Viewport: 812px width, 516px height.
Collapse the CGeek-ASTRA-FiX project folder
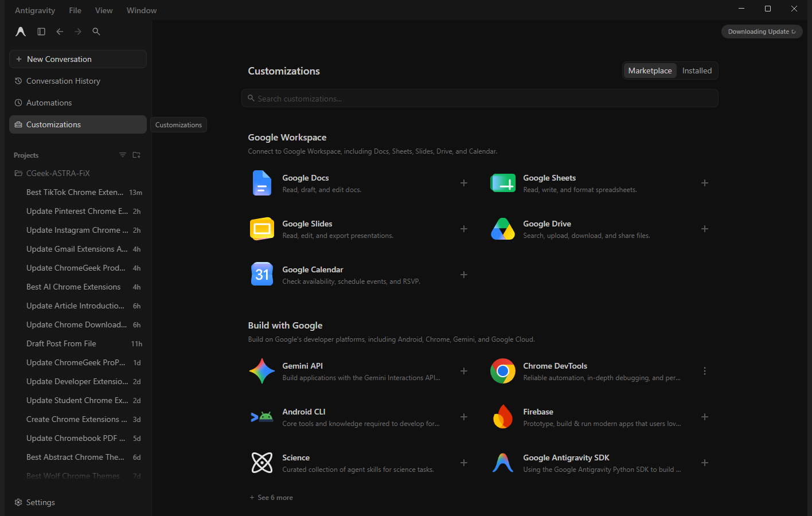78,173
